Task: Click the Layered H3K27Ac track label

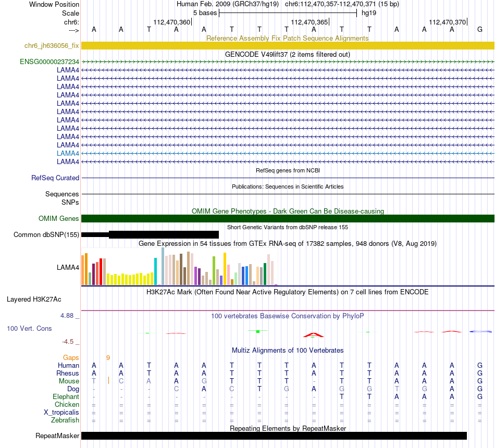Action: (34, 300)
